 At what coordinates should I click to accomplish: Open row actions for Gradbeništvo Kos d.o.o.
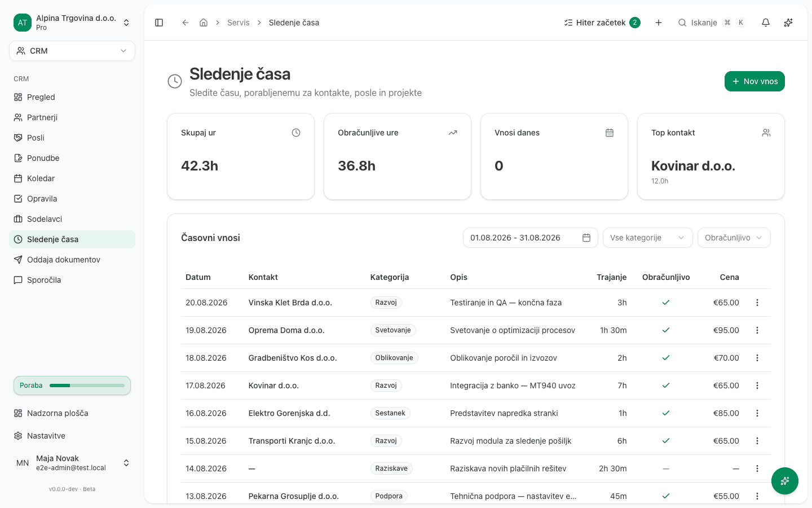[x=757, y=358]
